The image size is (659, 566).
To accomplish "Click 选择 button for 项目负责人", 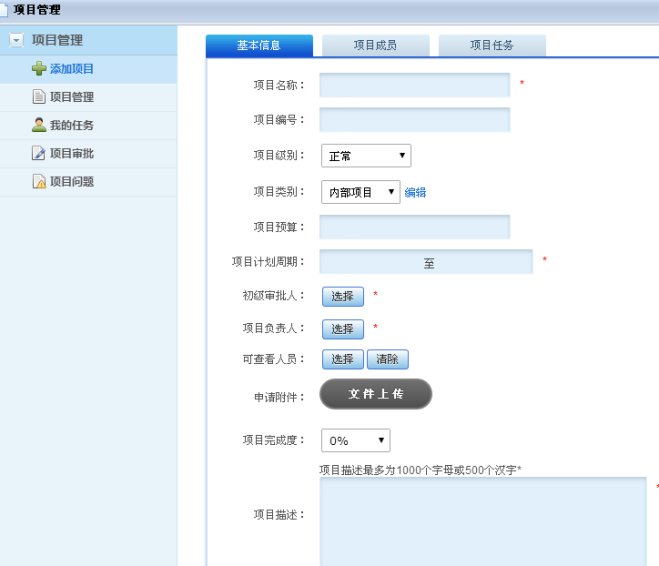I will point(342,329).
